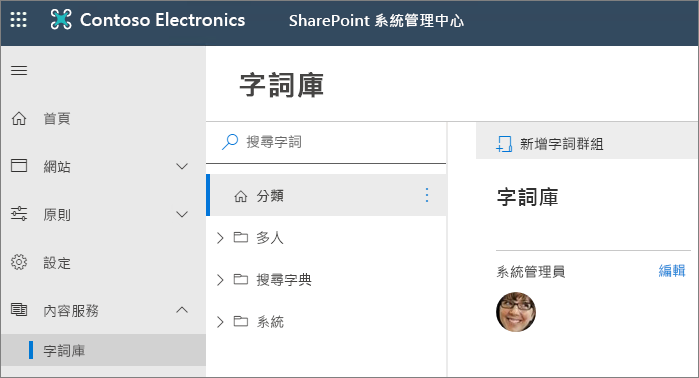This screenshot has height=378, width=699.
Task: Select the 分類 taxonomy root node
Action: pyautogui.click(x=326, y=195)
